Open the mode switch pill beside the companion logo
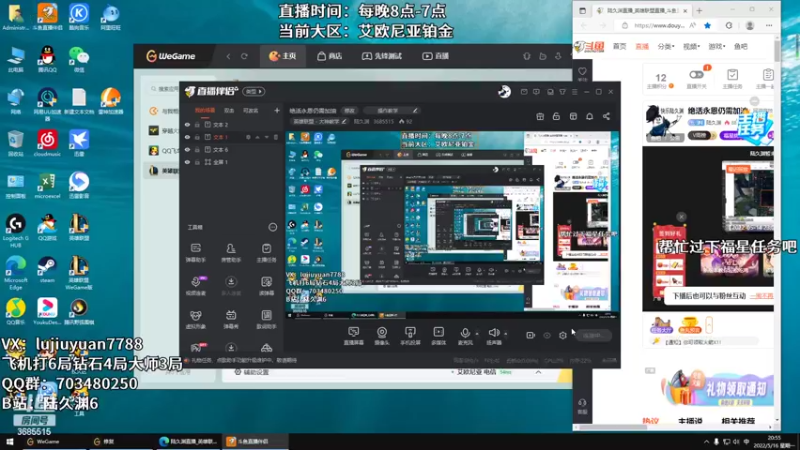This screenshot has width=800, height=450. [x=254, y=92]
